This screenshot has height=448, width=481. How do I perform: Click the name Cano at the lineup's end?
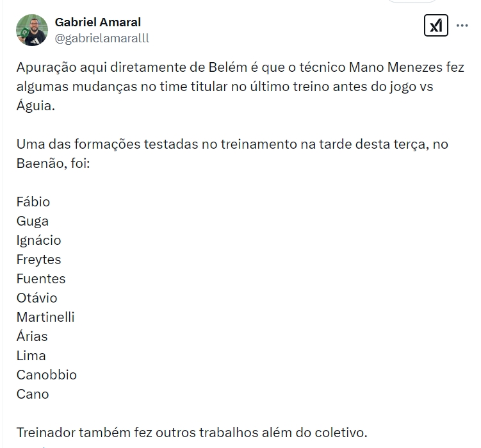click(x=33, y=394)
